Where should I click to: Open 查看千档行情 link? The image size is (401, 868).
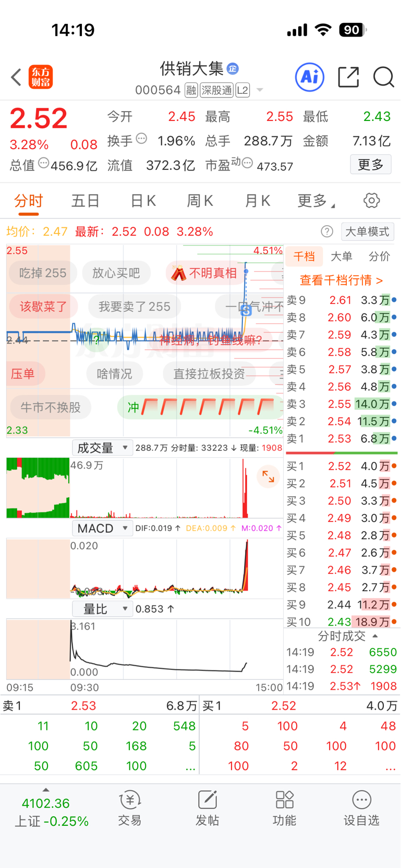tap(342, 280)
